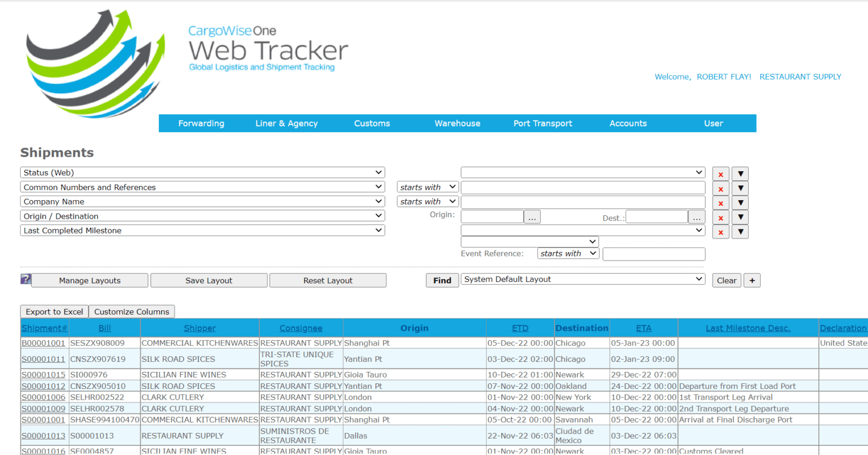Screen dimensions: 868x455
Task: Remove the Status (Web) filter row
Action: point(721,174)
